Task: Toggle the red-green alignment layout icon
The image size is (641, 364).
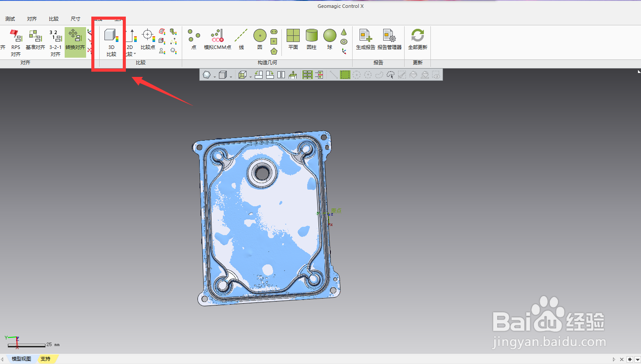Action: click(x=319, y=75)
